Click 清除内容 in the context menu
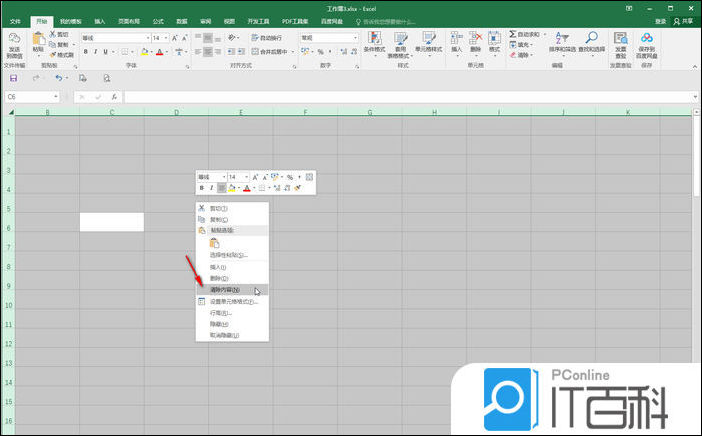702x436 pixels. (x=226, y=290)
